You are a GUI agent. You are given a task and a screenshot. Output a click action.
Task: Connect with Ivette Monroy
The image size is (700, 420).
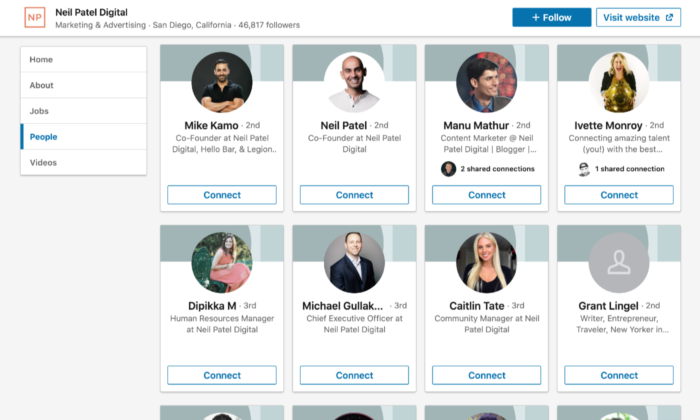tap(619, 195)
